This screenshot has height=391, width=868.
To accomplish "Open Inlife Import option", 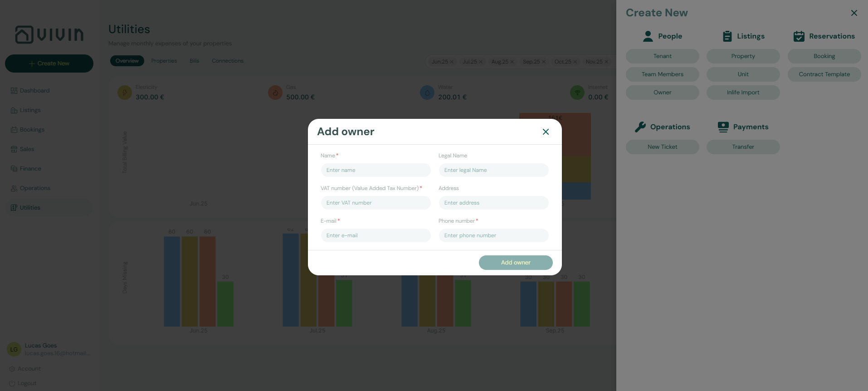I will click(743, 93).
